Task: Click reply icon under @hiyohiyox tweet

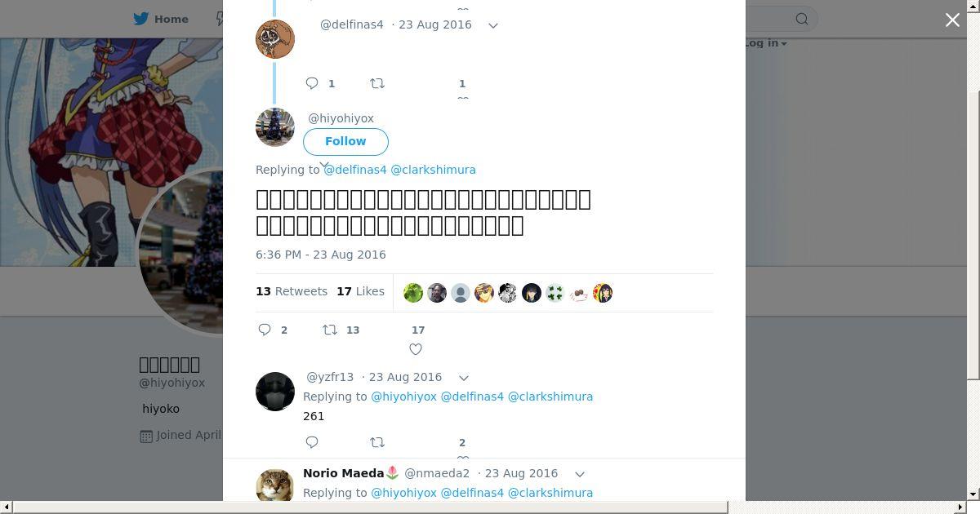Action: [x=265, y=330]
